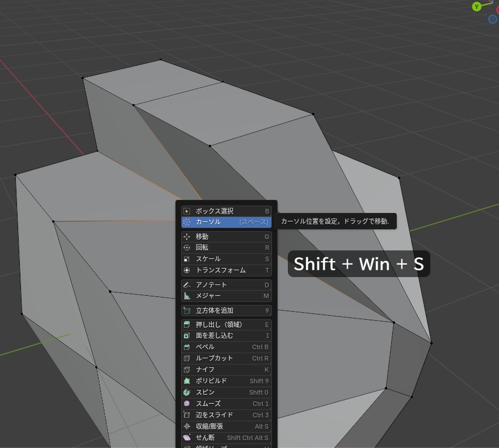Click the スケール (Scale) tool icon
This screenshot has width=499, height=448.
point(187,259)
